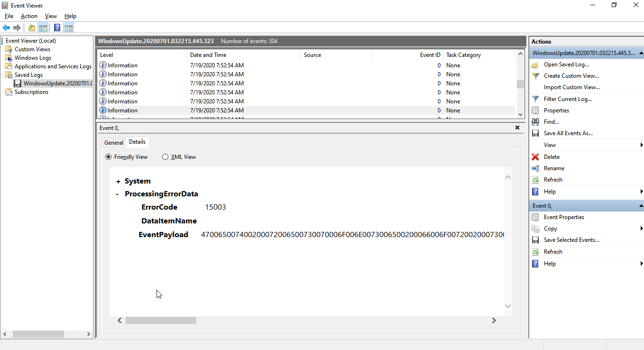Click the Back arrow toolbar icon

click(x=6, y=28)
